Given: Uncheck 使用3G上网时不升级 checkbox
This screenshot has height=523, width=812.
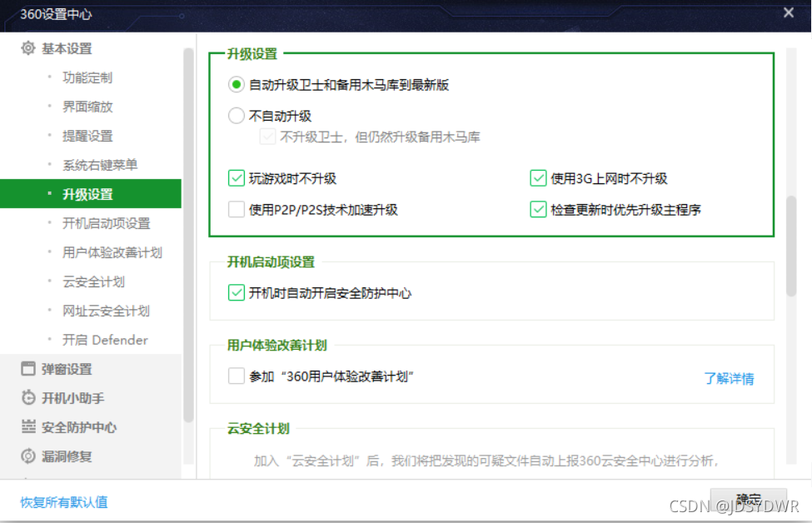Looking at the screenshot, I should pyautogui.click(x=538, y=178).
